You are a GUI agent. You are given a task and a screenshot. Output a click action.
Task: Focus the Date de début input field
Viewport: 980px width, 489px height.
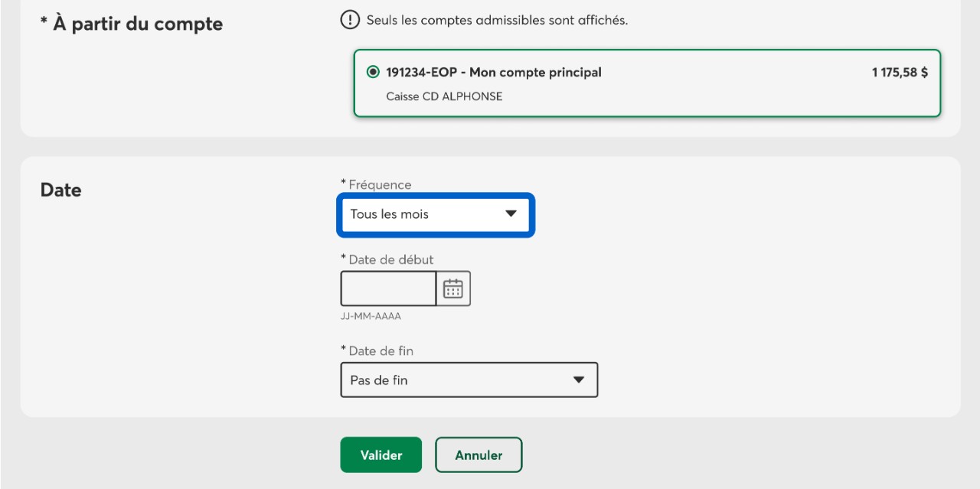388,289
